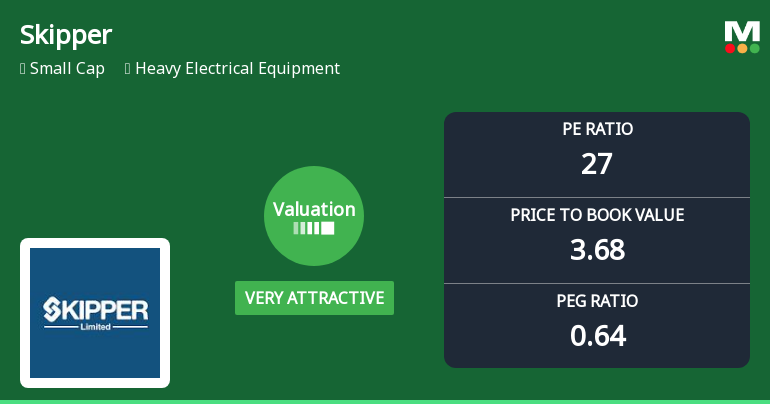The width and height of the screenshot is (770, 404).
Task: Click the orange dot under the M logo
Action: tap(742, 48)
